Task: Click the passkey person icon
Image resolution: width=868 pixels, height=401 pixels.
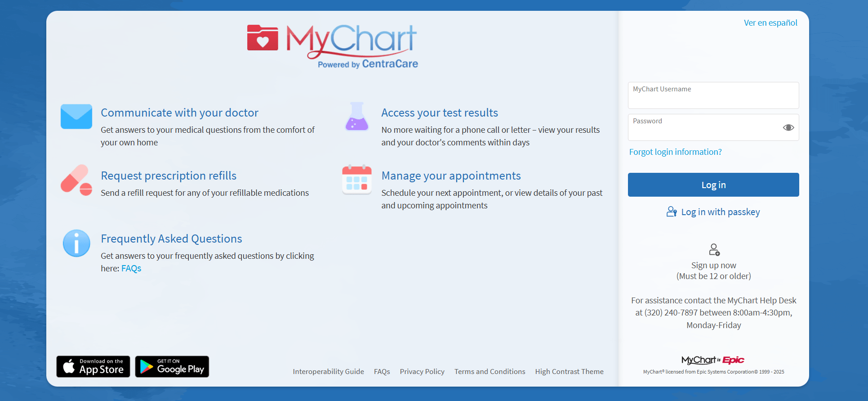Action: [x=672, y=212]
